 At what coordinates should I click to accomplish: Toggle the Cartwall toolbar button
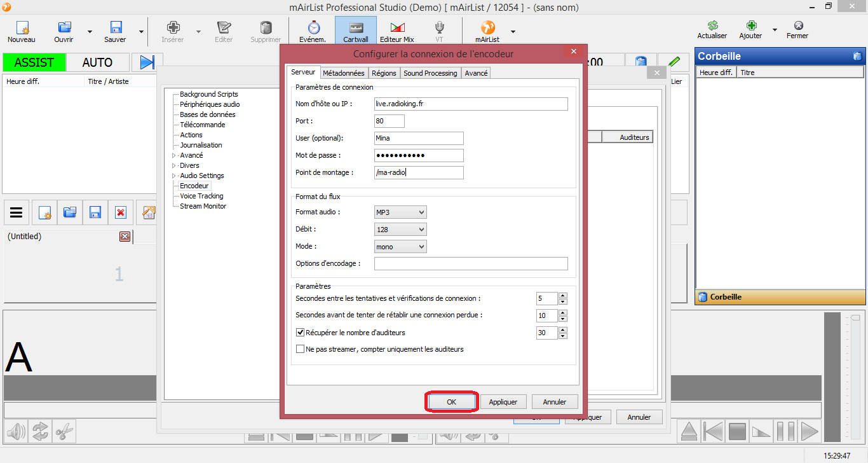coord(356,31)
